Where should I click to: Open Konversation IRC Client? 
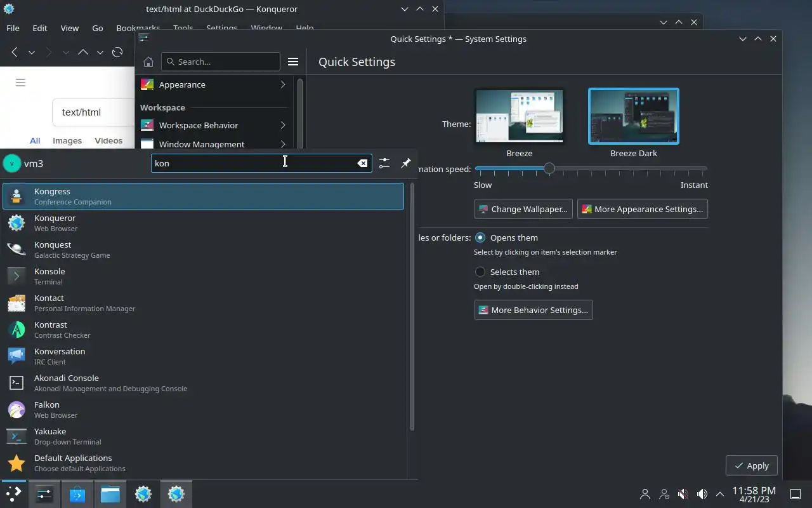(203, 356)
